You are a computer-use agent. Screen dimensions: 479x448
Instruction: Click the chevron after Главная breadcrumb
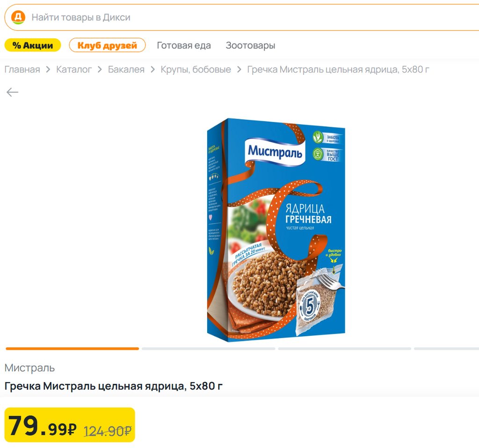48,70
